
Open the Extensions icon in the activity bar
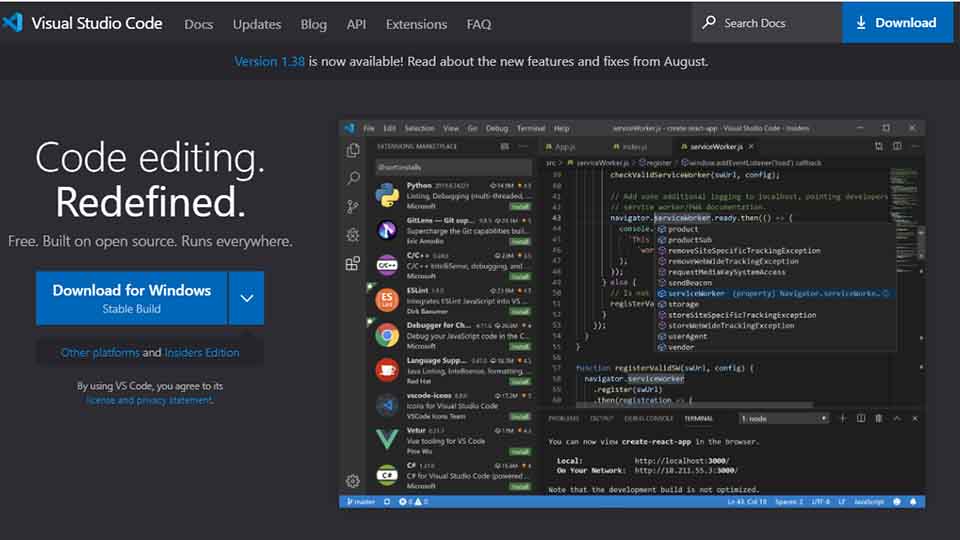click(353, 264)
